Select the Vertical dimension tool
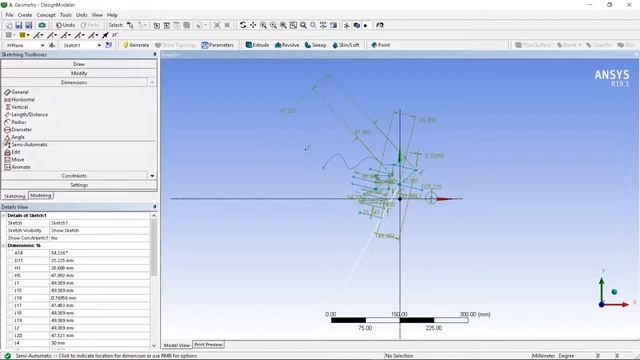The height and width of the screenshot is (360, 640). [x=16, y=107]
